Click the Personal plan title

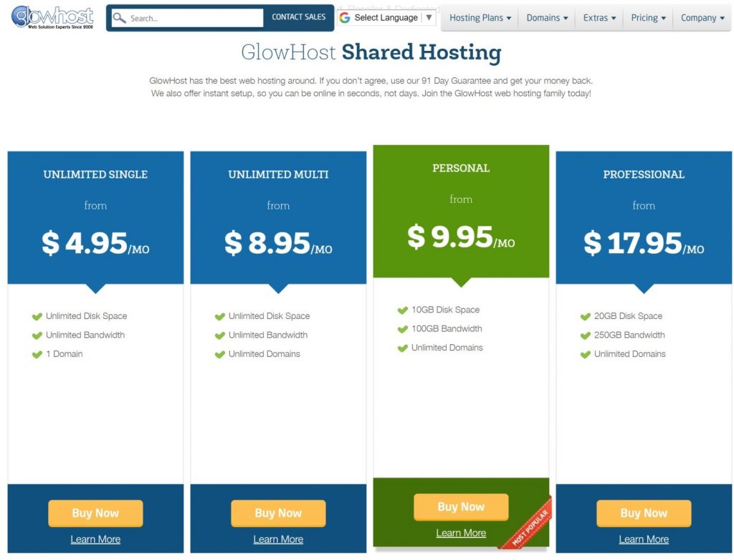coord(461,168)
